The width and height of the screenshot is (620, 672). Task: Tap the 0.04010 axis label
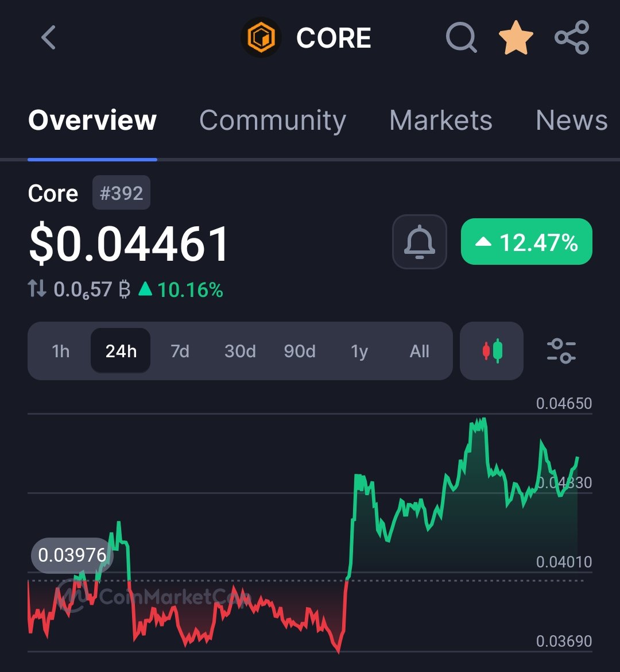tap(564, 562)
